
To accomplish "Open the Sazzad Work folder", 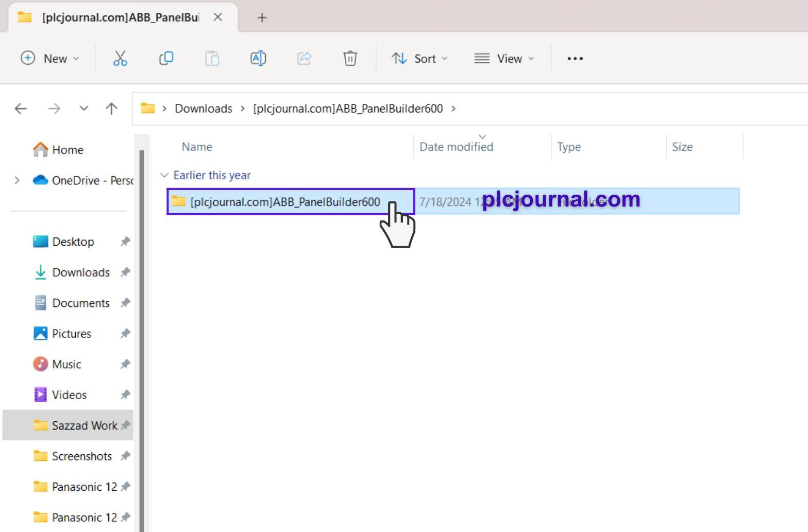I will coord(68,425).
